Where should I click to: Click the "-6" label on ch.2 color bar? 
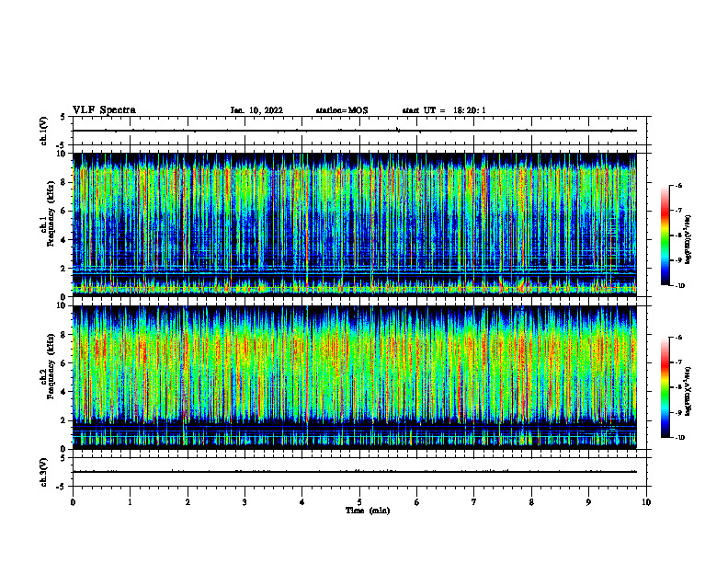(678, 338)
